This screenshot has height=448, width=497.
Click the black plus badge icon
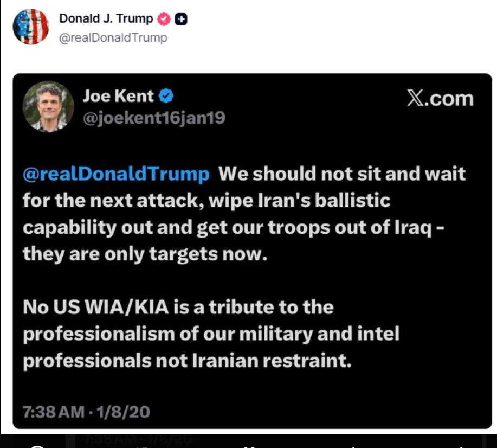point(182,19)
